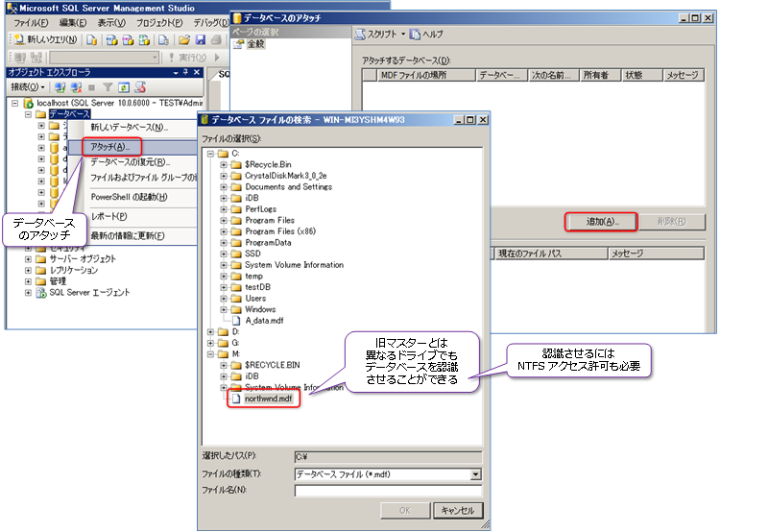Click the 所有者 column header
This screenshot has height=532, width=768.
pyautogui.click(x=600, y=75)
